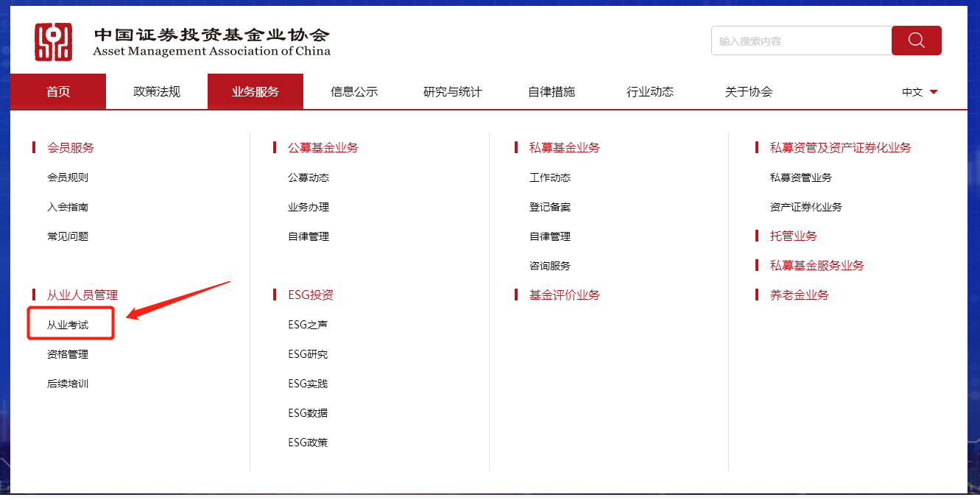
Task: Open the ESG投资 category link
Action: [x=313, y=295]
